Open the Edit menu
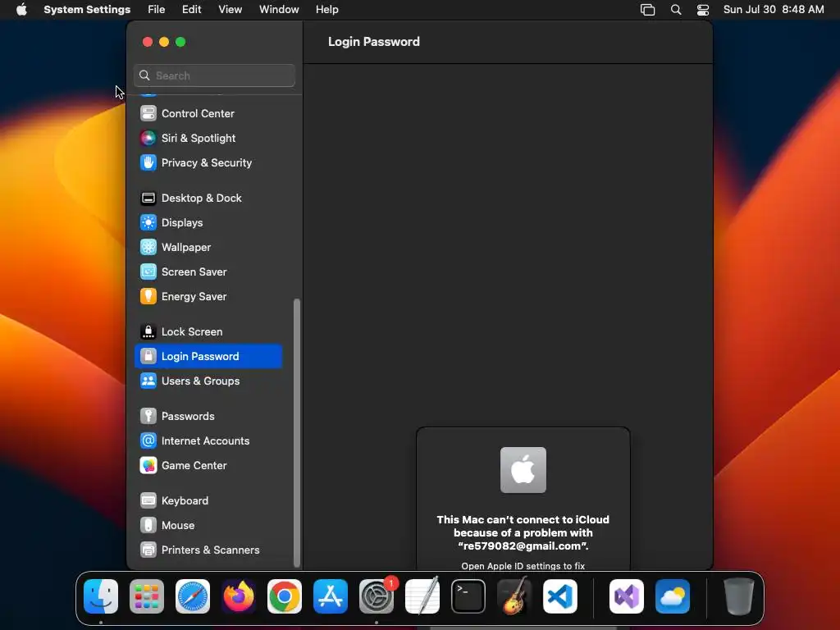840x630 pixels. click(191, 10)
